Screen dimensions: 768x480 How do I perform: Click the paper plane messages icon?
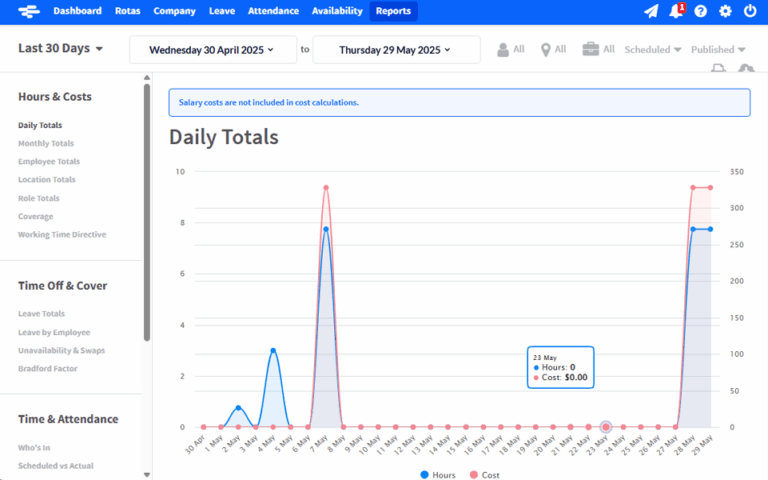[x=651, y=11]
